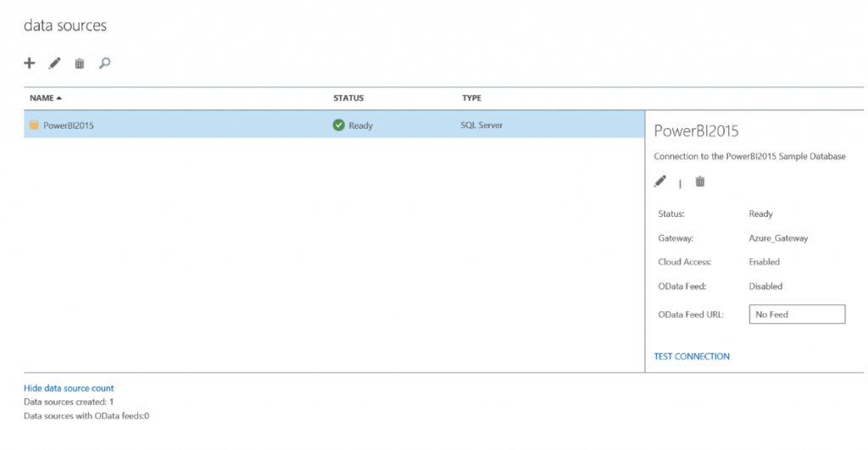This screenshot has height=450, width=868.
Task: Sort list using the NAME column arrow
Action: (x=58, y=98)
